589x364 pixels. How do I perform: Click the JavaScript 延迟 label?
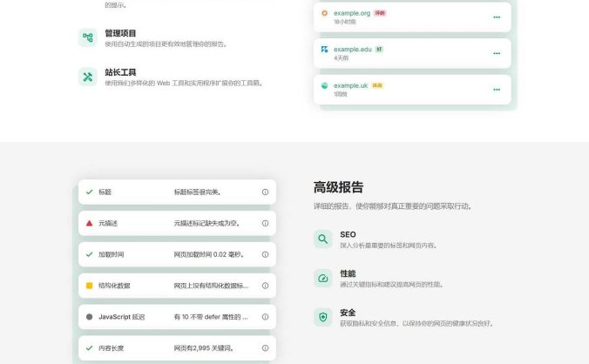pos(122,317)
